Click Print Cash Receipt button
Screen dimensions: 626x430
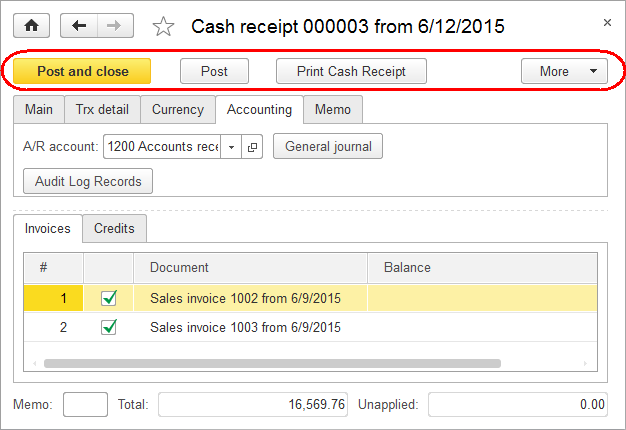351,71
